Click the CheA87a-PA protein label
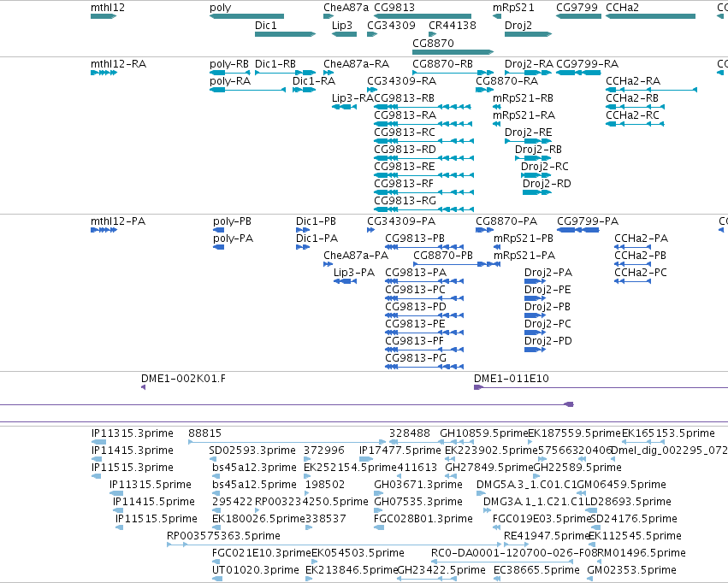This screenshot has height=583, width=728. 356,256
